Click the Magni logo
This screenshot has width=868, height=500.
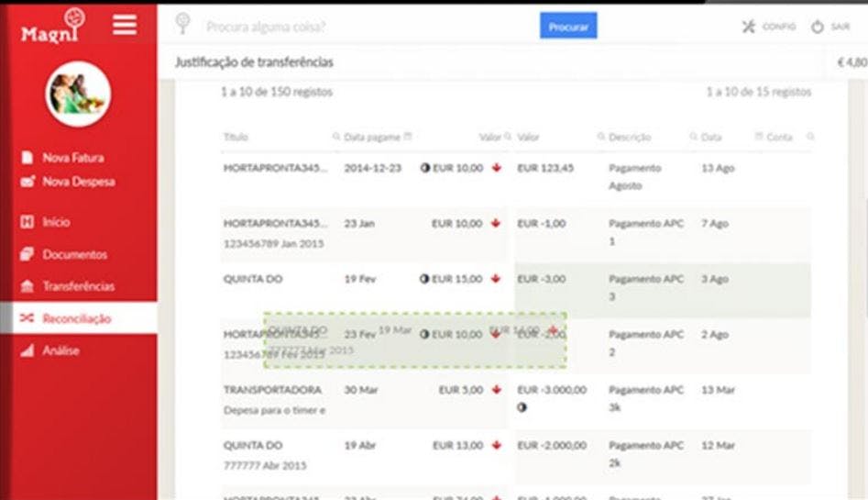[x=53, y=26]
